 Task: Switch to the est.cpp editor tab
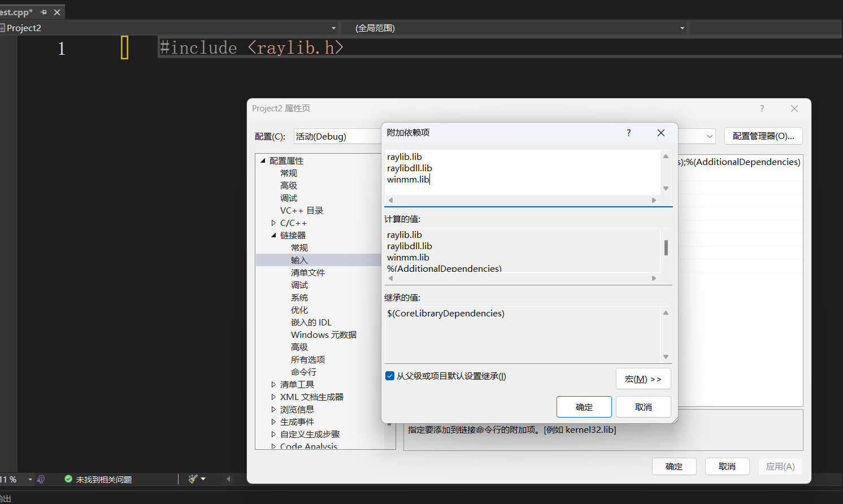pyautogui.click(x=17, y=11)
